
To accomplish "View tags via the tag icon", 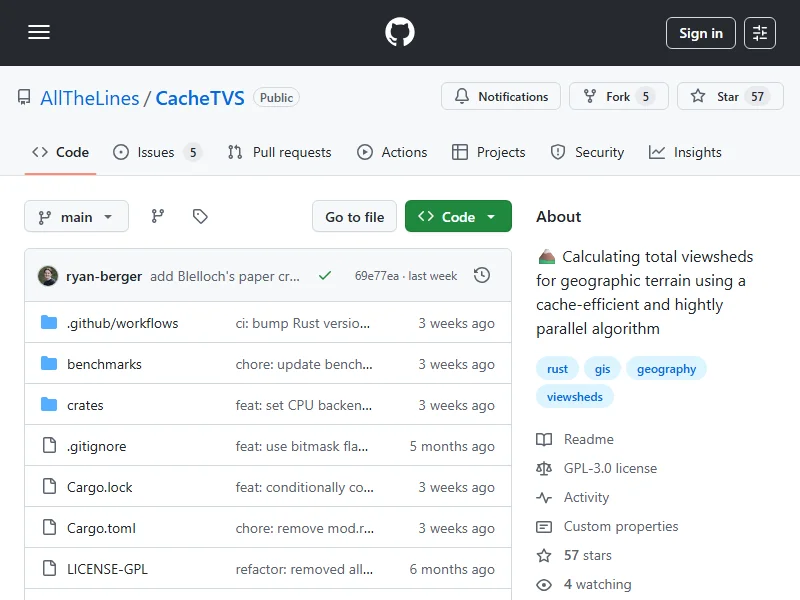I will [x=200, y=216].
